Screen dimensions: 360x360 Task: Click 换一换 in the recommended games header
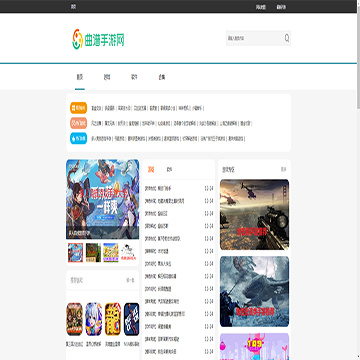click(x=130, y=280)
